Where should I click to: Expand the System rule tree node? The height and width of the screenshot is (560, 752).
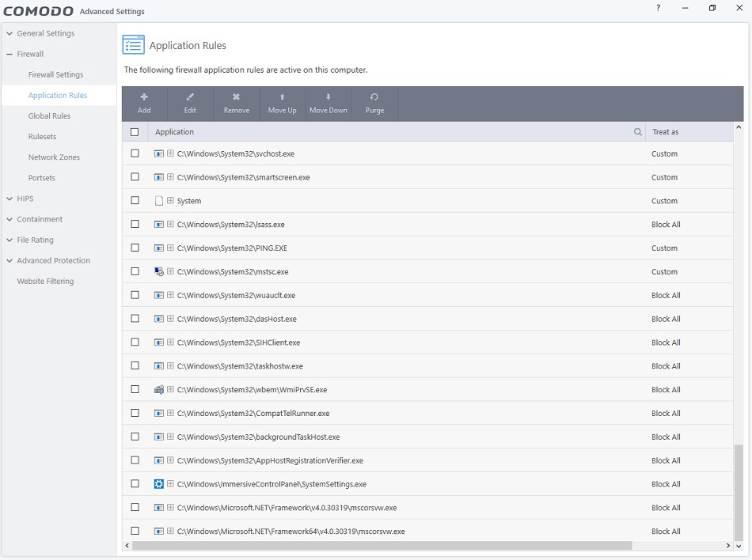click(170, 201)
